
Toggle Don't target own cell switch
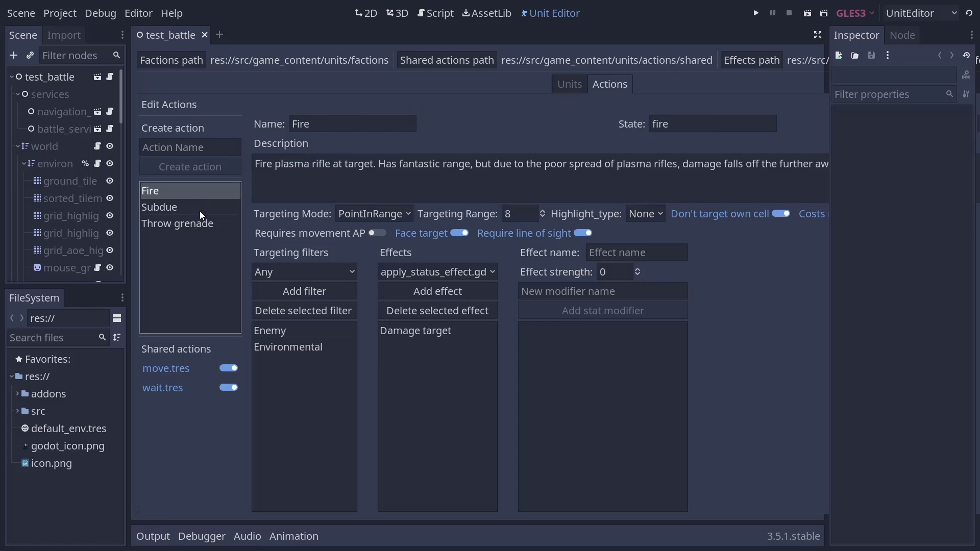point(781,214)
